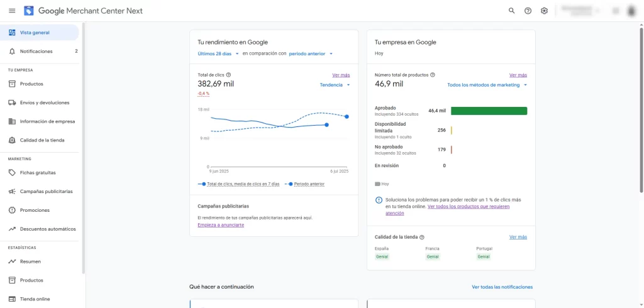Click Ver todas las notificaciones link

pyautogui.click(x=502, y=287)
